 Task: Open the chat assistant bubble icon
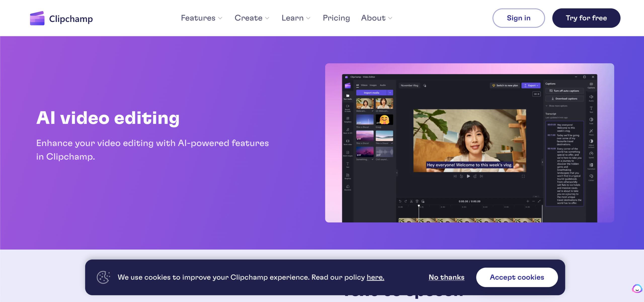(637, 289)
